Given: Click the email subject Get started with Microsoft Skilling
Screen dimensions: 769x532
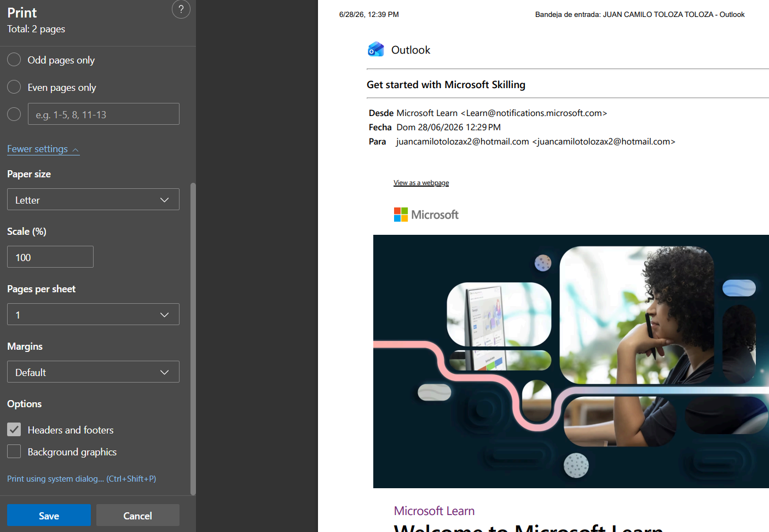Looking at the screenshot, I should point(446,85).
